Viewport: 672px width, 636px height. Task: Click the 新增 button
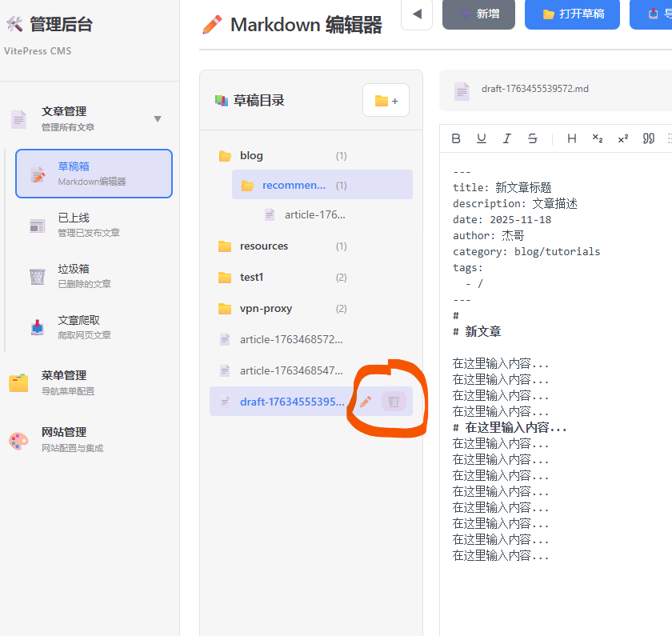pyautogui.click(x=478, y=15)
